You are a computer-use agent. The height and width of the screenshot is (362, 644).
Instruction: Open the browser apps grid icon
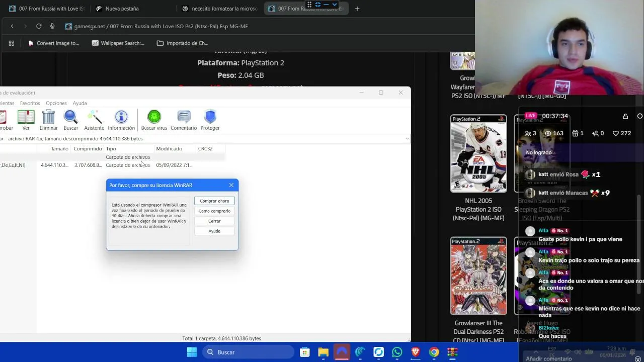click(11, 43)
